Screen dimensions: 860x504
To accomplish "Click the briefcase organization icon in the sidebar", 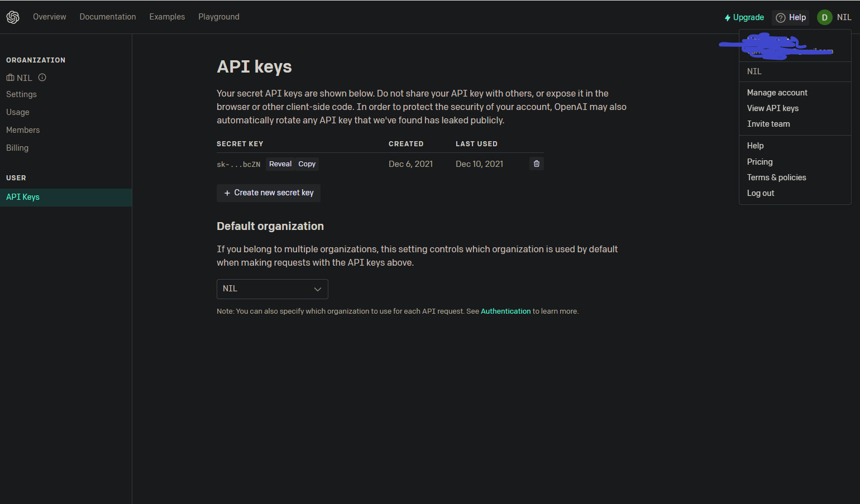I will (x=10, y=78).
